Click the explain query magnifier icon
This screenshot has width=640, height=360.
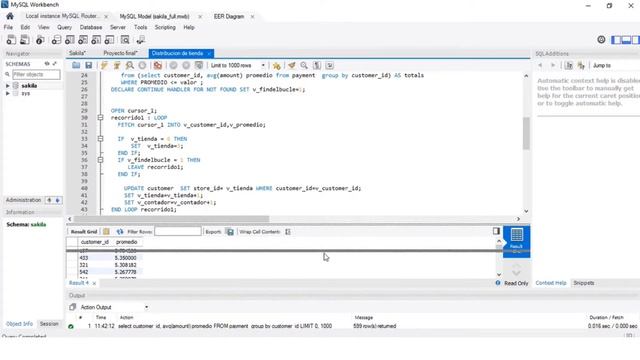tap(130, 65)
